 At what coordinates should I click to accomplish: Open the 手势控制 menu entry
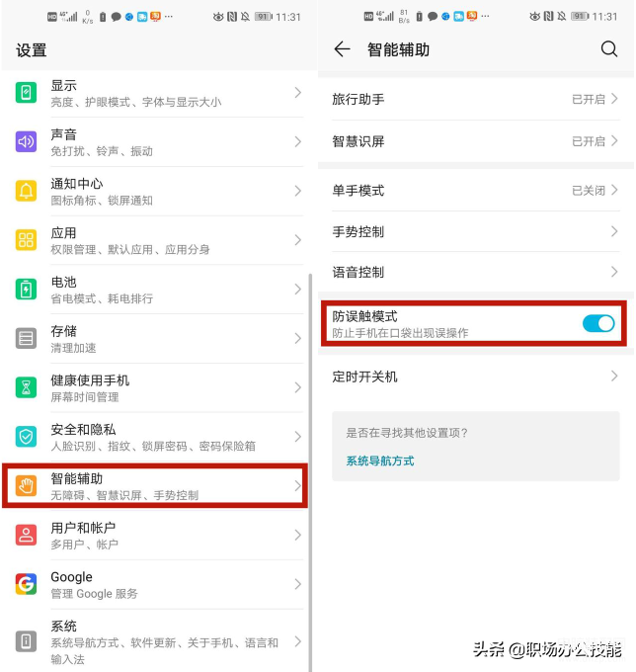point(475,232)
